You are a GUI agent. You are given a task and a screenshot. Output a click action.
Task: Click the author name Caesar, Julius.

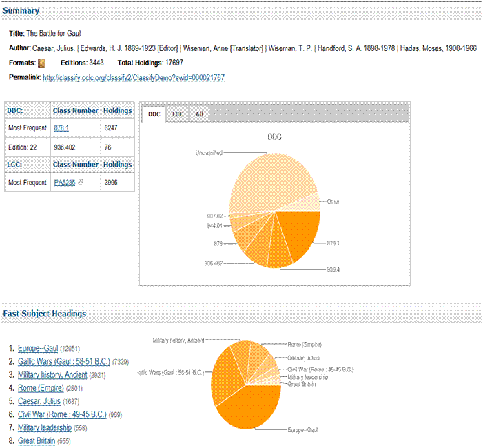point(54,48)
